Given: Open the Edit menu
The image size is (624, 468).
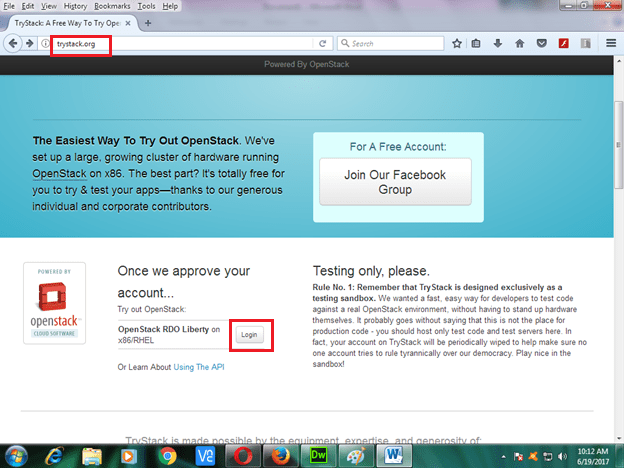Looking at the screenshot, I should point(27,6).
